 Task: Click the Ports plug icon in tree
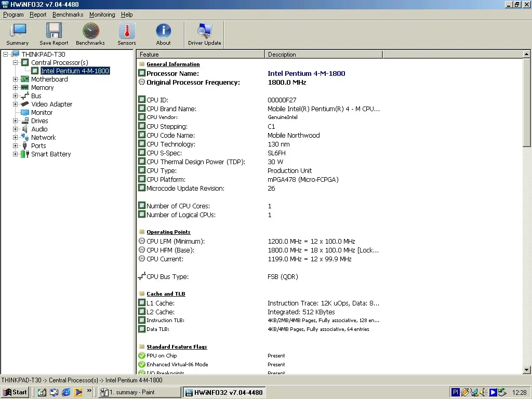[x=25, y=145]
